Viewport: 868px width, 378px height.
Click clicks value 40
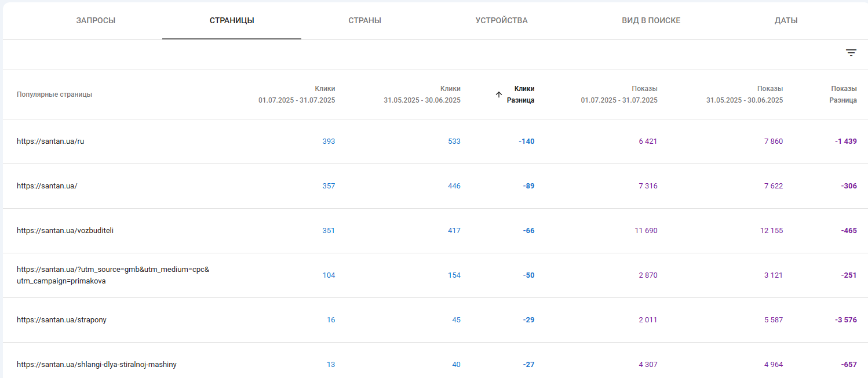(x=456, y=365)
